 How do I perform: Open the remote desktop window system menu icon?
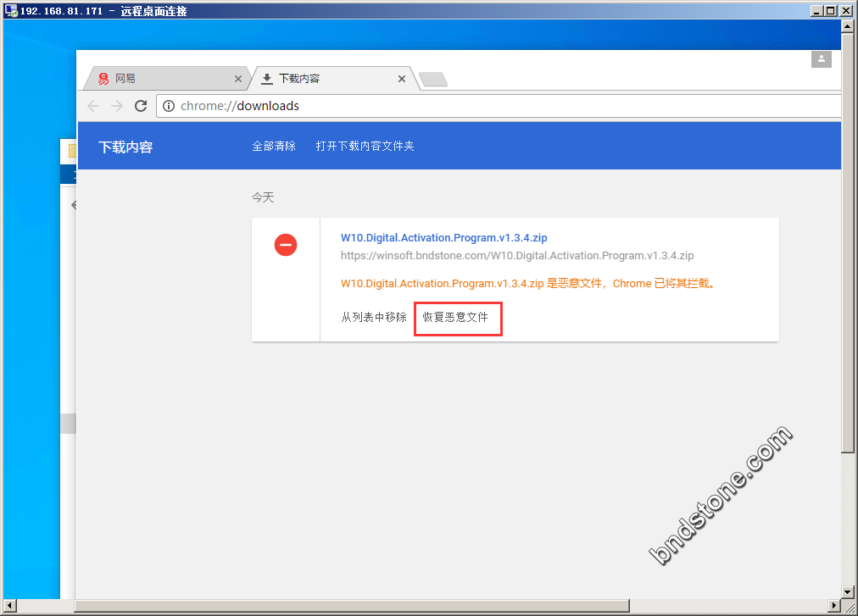click(x=11, y=11)
